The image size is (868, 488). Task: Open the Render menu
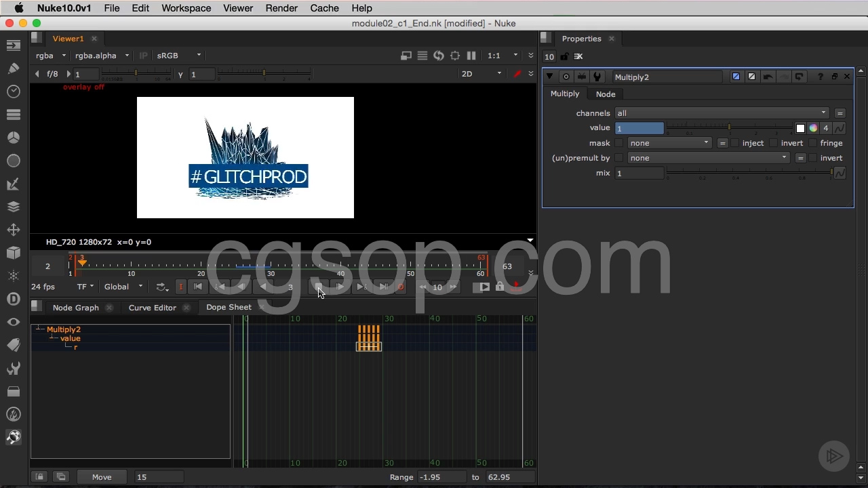(281, 8)
